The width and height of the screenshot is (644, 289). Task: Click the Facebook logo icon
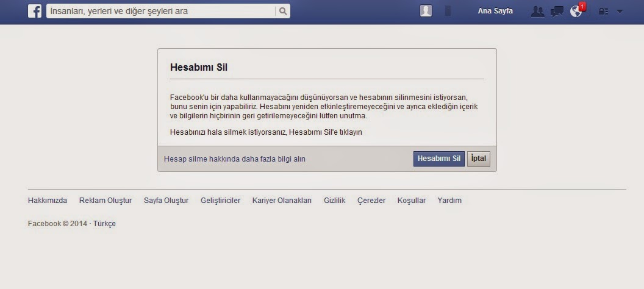tap(35, 11)
